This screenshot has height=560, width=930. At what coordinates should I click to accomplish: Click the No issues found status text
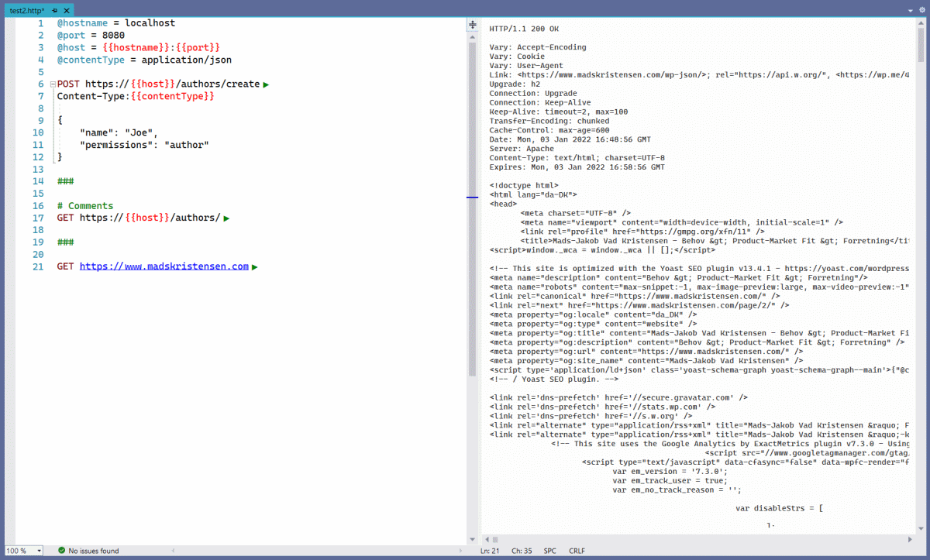point(94,551)
